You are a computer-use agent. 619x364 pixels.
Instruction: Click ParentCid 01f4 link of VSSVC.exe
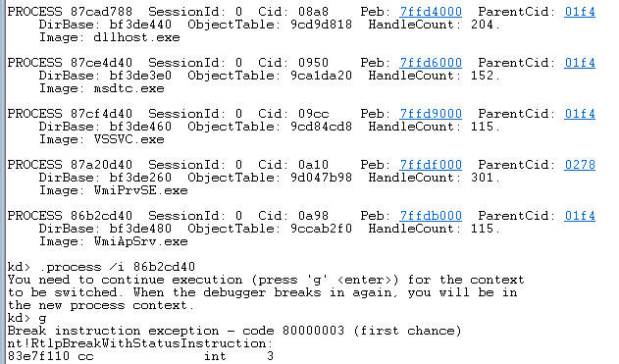[580, 114]
